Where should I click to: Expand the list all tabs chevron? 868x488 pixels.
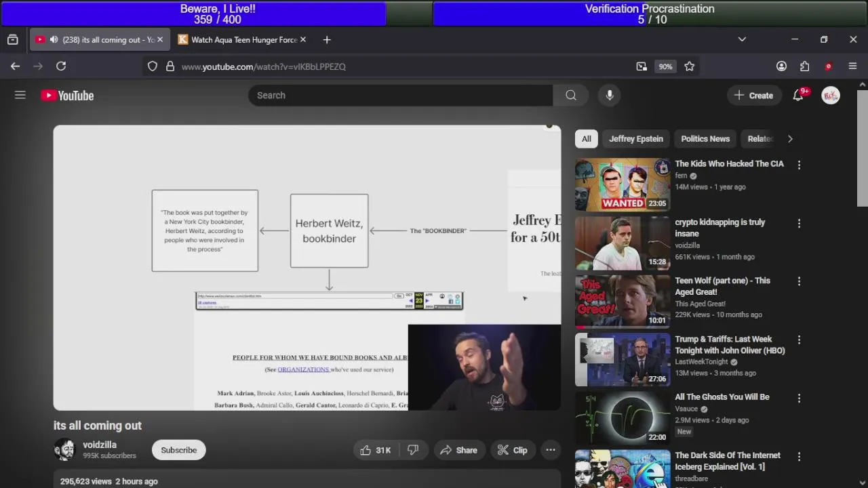742,39
